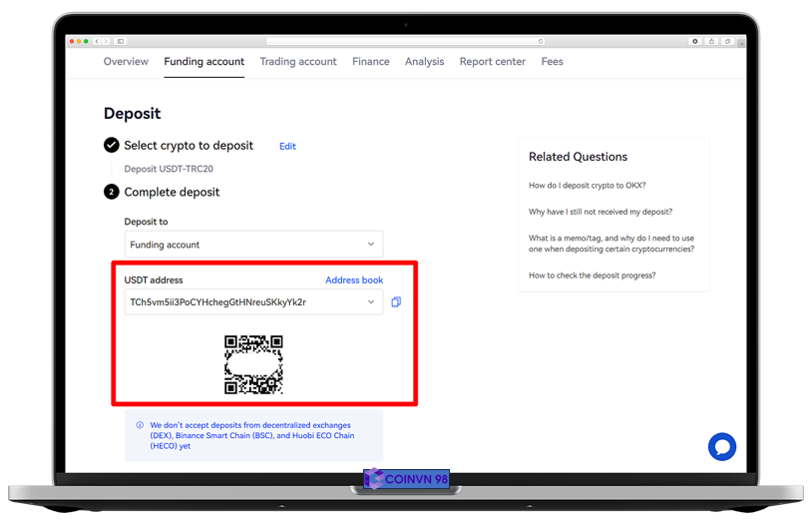Image resolution: width=812 pixels, height=525 pixels.
Task: Expand the Deposit to dropdown
Action: coord(370,245)
